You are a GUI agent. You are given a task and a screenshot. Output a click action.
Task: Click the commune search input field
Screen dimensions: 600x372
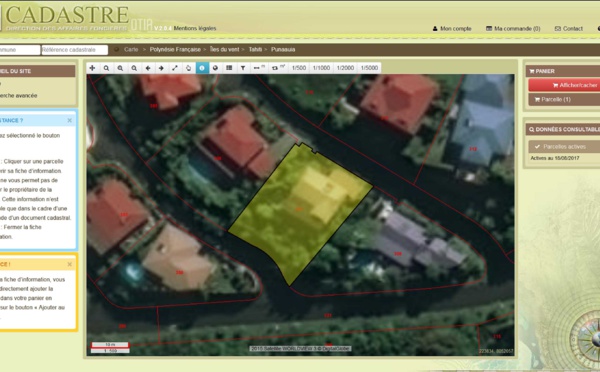pyautogui.click(x=19, y=50)
